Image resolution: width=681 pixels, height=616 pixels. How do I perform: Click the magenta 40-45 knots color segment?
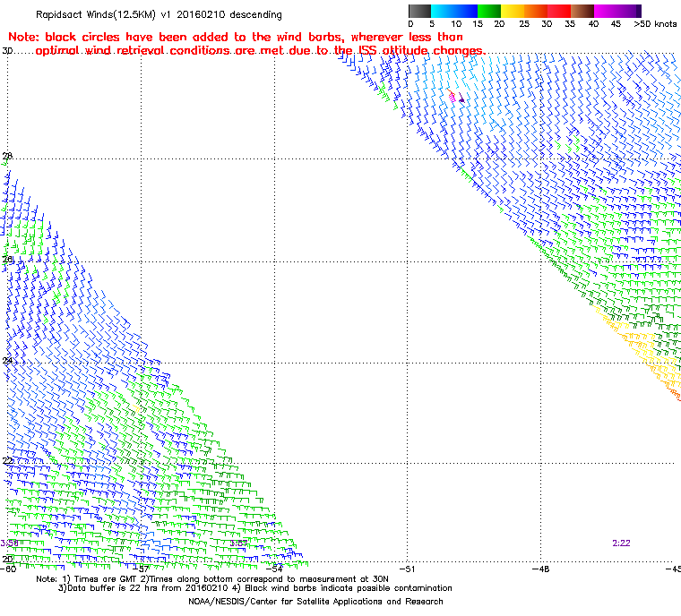(606, 11)
